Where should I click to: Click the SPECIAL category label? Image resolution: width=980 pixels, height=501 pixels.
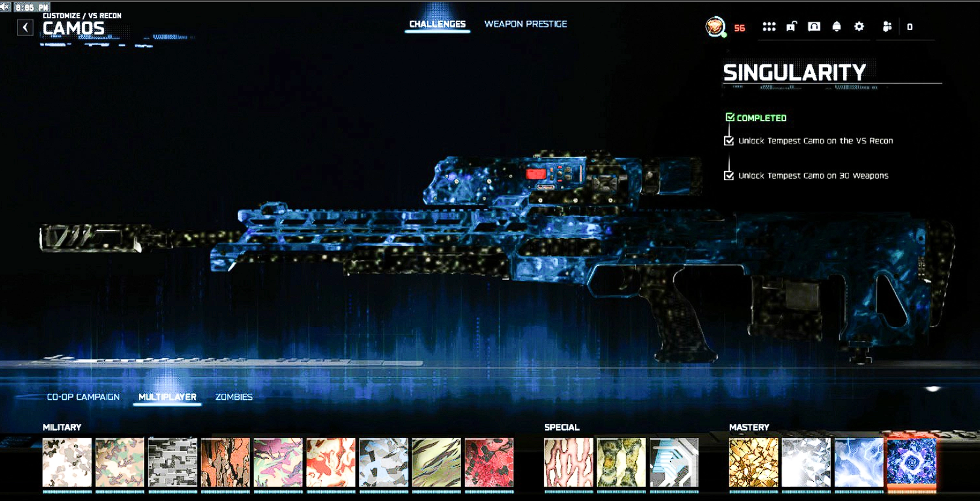[x=562, y=427]
